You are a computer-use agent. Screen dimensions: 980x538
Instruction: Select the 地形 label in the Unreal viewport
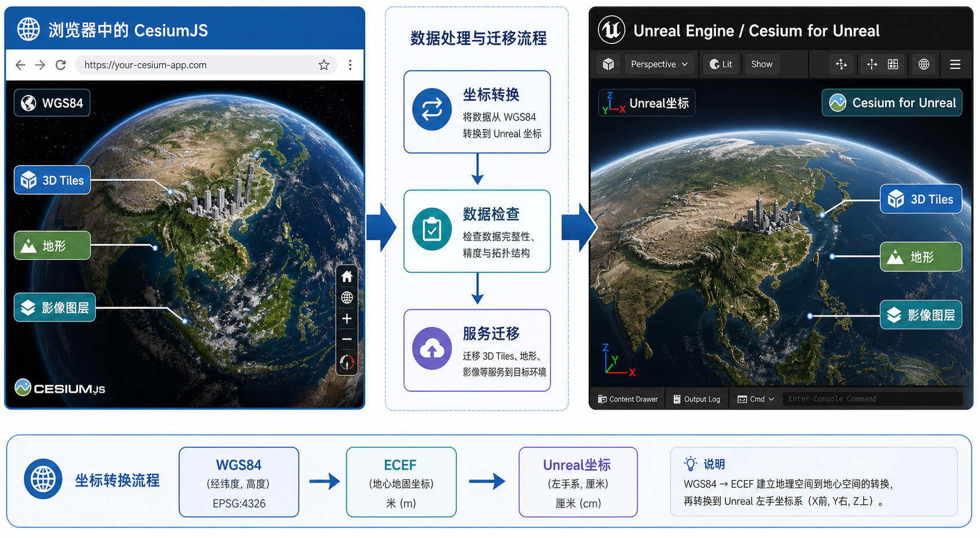[x=921, y=257]
